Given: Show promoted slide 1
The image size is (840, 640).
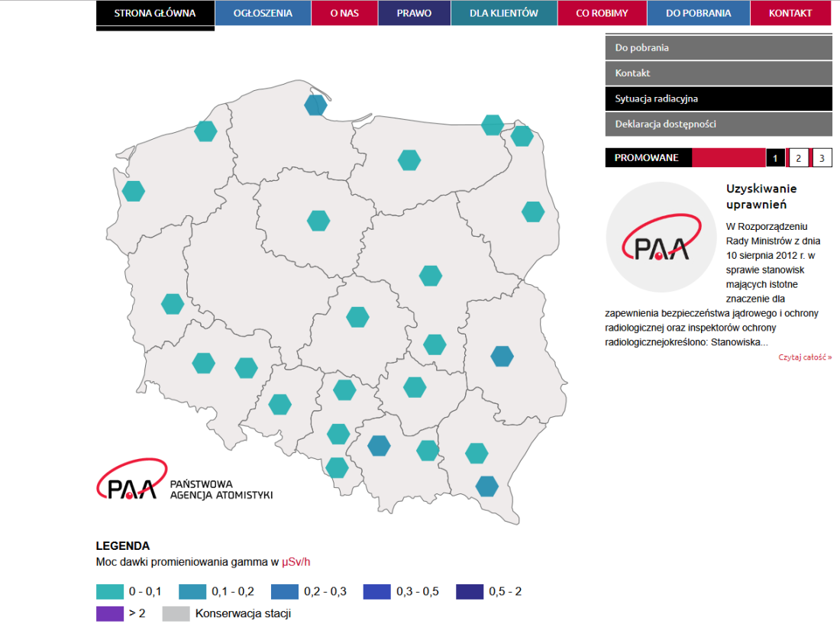Looking at the screenshot, I should tap(775, 158).
